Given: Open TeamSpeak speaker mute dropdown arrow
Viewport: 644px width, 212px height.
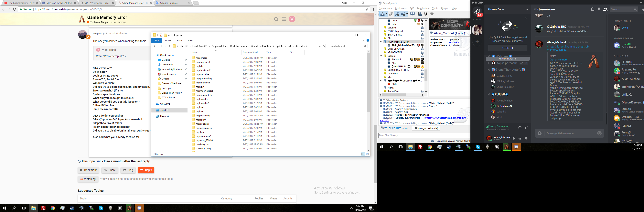Looking at the screenshot, I should (x=407, y=14).
